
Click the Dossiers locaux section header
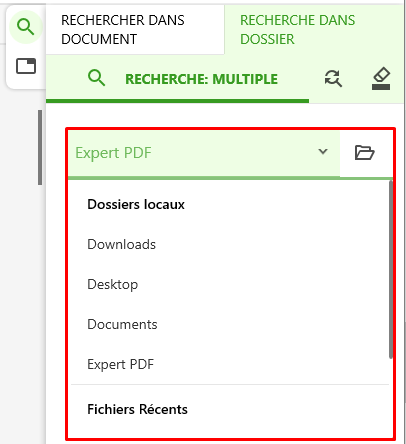[136, 204]
